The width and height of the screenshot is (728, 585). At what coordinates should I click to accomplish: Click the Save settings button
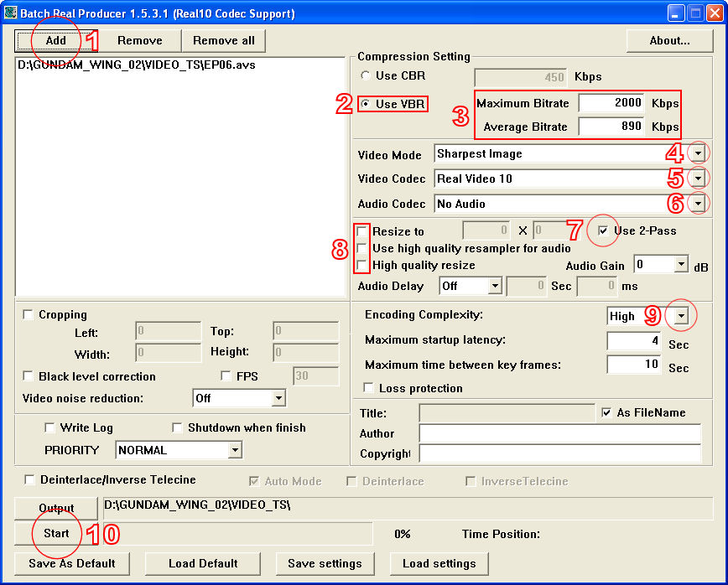pos(325,564)
